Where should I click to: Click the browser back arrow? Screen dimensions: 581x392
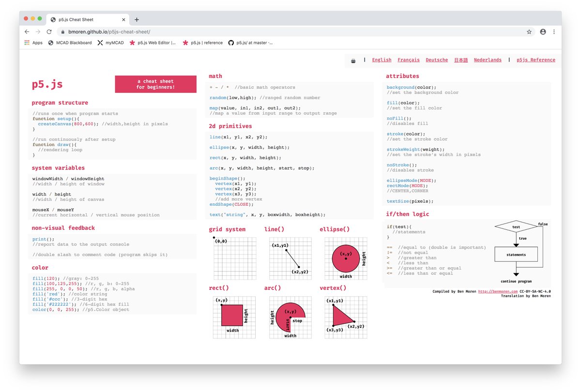(27, 31)
